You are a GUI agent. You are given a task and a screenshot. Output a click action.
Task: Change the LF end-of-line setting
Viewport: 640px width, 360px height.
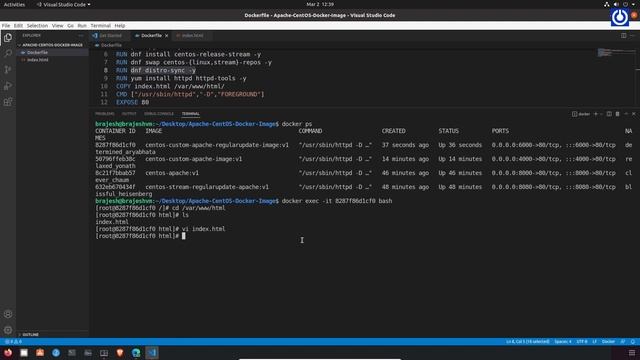tap(595, 342)
